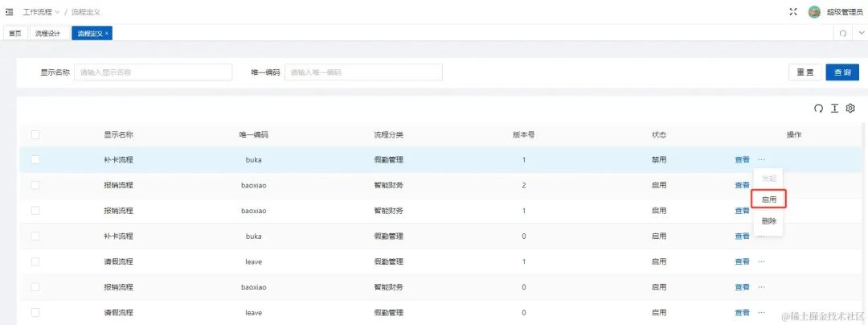Open more actions for 请假流程 version 0
Viewport: 868px width, 325px height.
(x=762, y=312)
